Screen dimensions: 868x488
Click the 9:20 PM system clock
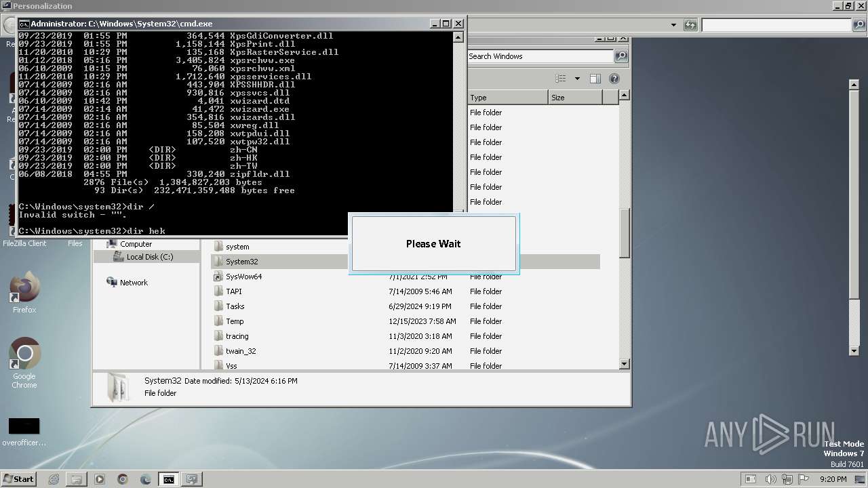click(x=833, y=479)
